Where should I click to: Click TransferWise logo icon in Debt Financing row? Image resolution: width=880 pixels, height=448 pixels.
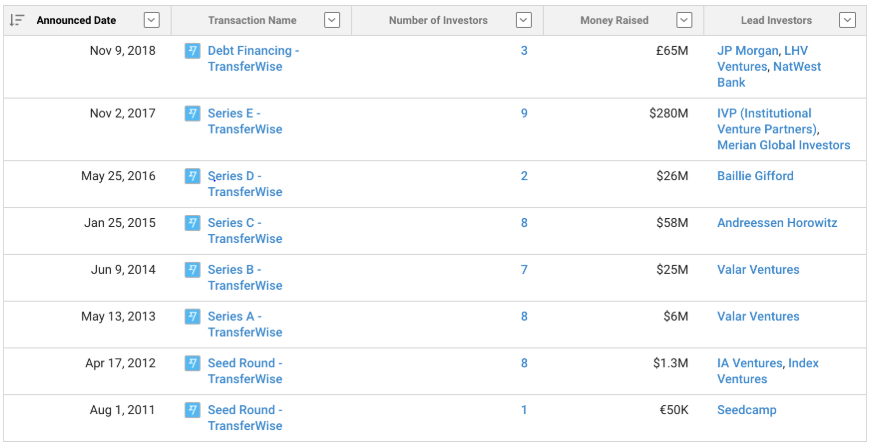coord(192,51)
